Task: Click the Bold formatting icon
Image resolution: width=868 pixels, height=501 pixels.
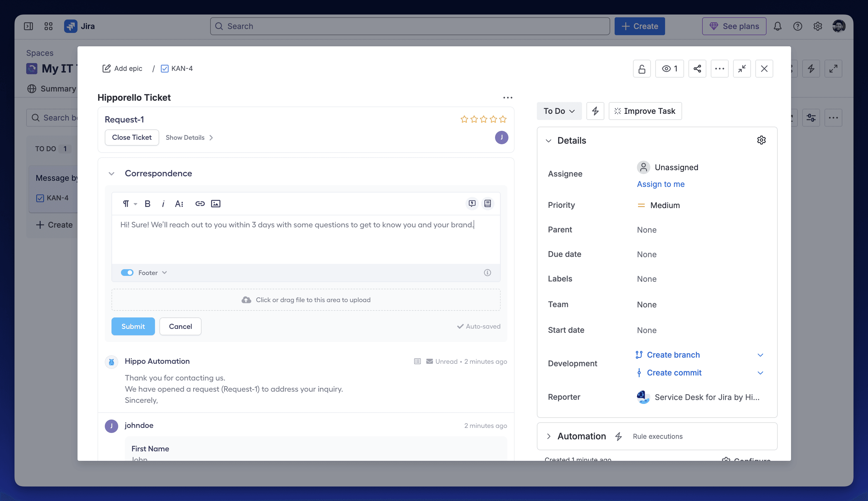Action: click(x=147, y=204)
